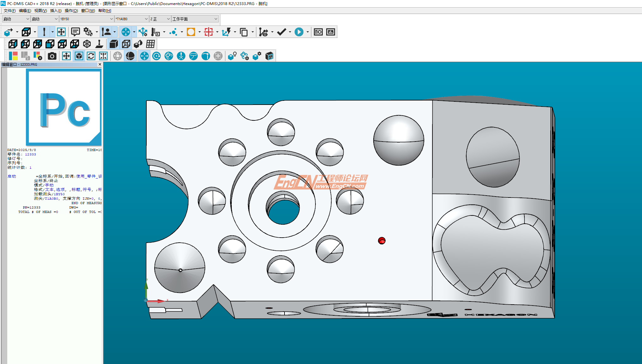The height and width of the screenshot is (364, 642).
Task: Click the probe tool icon
Action: click(44, 32)
